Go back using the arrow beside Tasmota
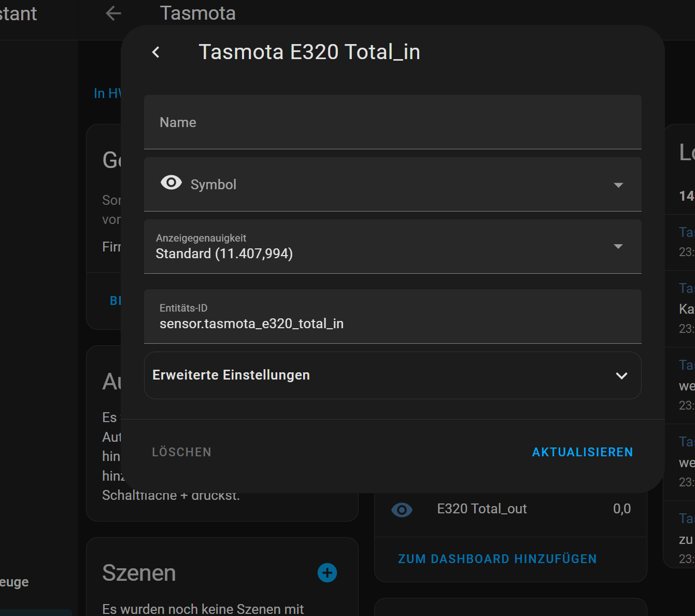The image size is (695, 616). pos(113,13)
